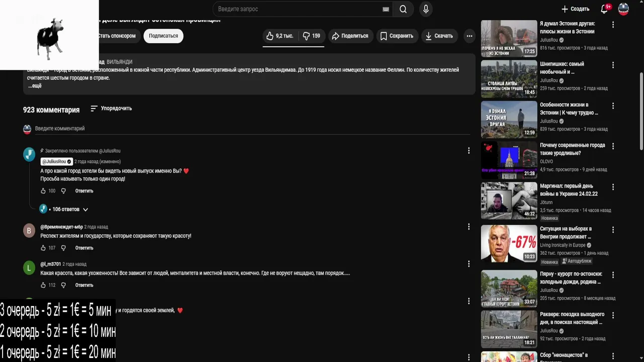Image resolution: width=644 pixels, height=362 pixels.
Task: Click the '923 комментария' count heading
Action: click(x=51, y=110)
